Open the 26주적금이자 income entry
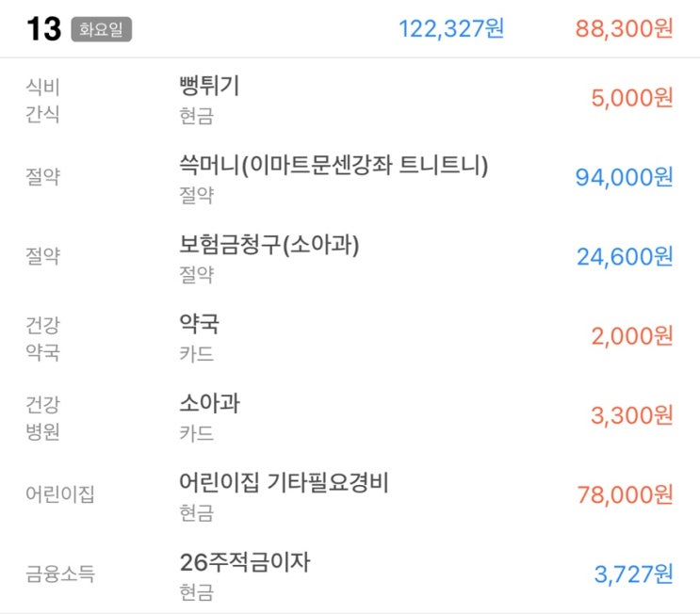Image resolution: width=700 pixels, height=614 pixels. click(244, 563)
